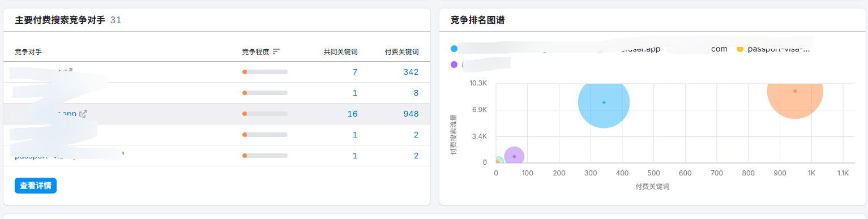Select the 付费关键词 column header

[401, 51]
